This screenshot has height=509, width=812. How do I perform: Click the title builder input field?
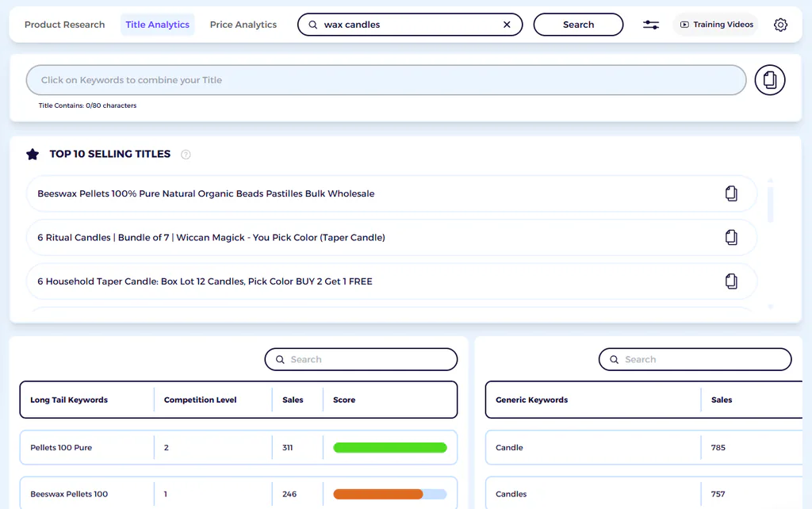(386, 80)
